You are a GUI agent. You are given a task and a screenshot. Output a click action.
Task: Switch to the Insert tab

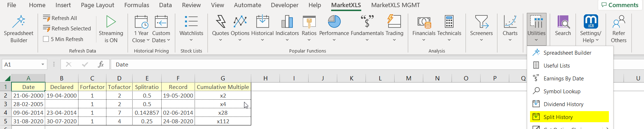(x=63, y=5)
